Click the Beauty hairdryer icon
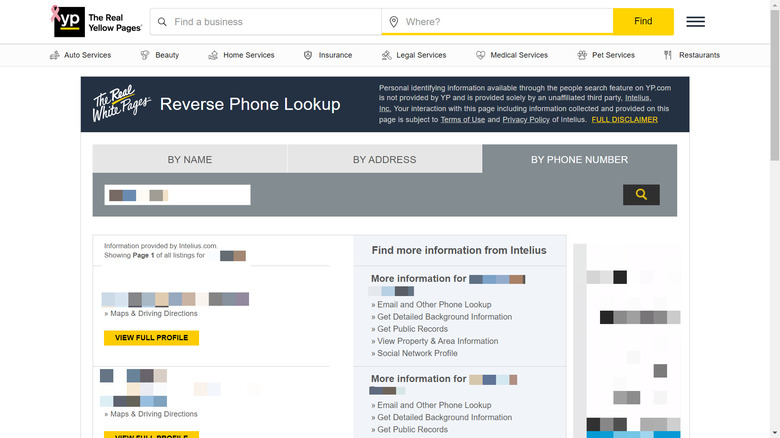780x438 pixels. click(145, 55)
